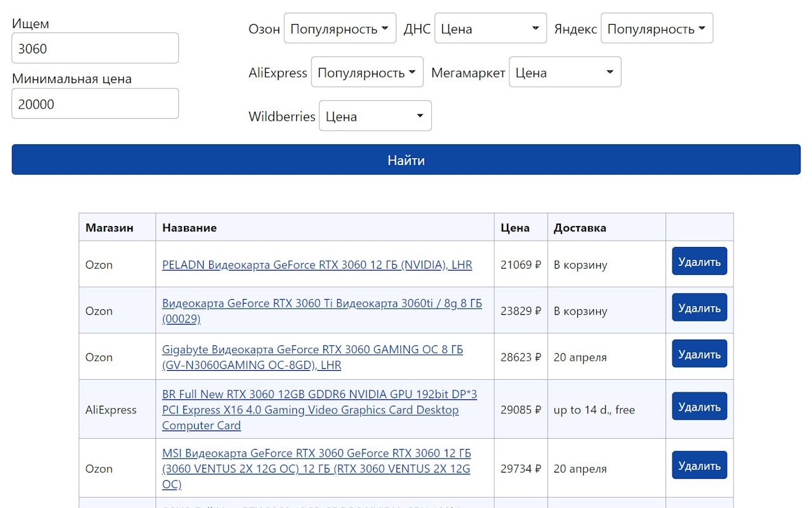This screenshot has width=812, height=508.
Task: Delete the MSI VENTUS row with Удалить
Action: 700,465
